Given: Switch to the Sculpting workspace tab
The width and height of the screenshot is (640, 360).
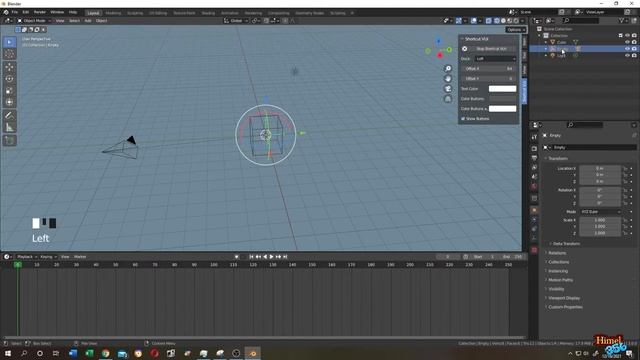Looking at the screenshot, I should point(135,13).
